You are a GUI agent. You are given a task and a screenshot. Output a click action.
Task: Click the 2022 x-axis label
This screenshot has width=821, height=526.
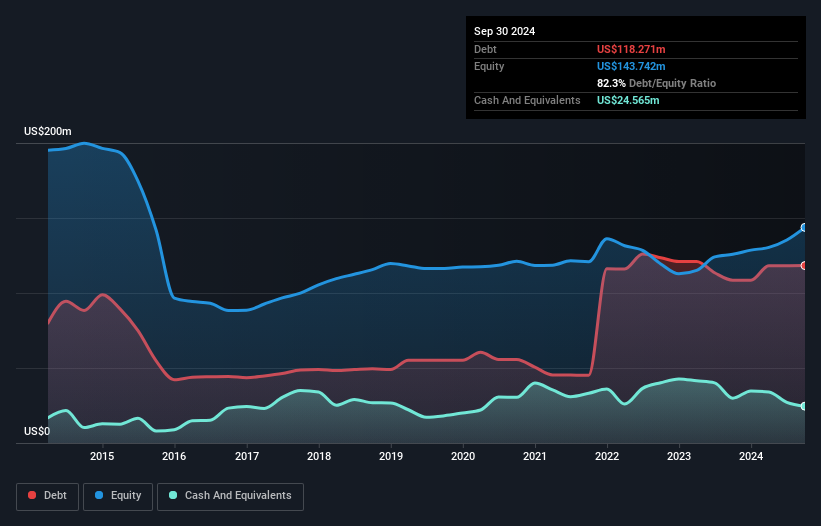tap(607, 456)
